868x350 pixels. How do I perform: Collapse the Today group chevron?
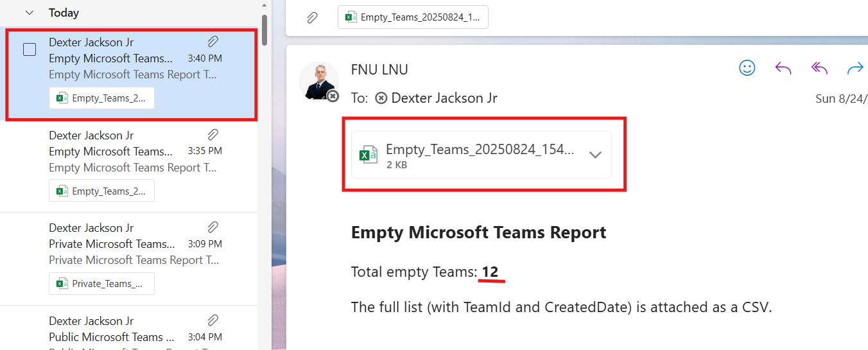pos(29,12)
